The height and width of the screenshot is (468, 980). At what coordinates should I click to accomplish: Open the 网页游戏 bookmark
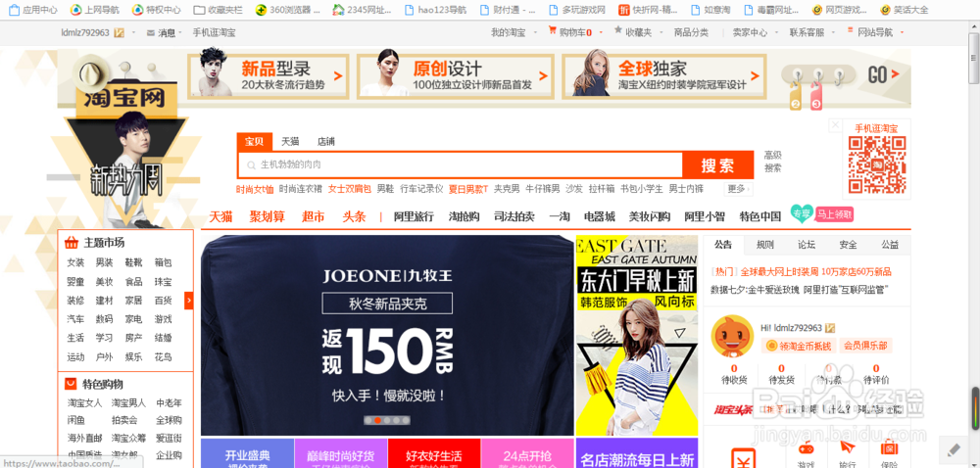click(x=840, y=10)
